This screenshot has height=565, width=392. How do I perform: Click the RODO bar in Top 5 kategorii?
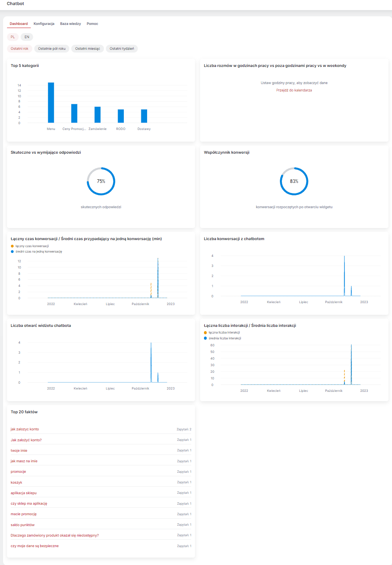pyautogui.click(x=121, y=116)
